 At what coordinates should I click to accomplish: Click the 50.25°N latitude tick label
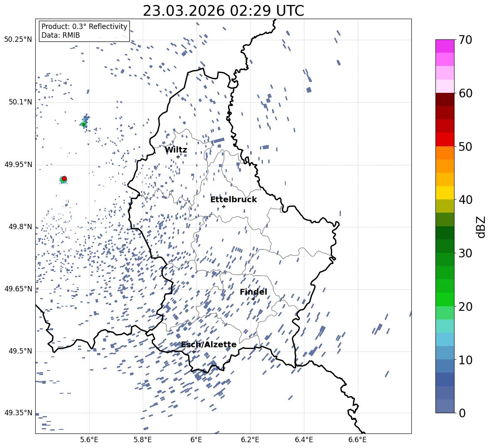point(18,40)
